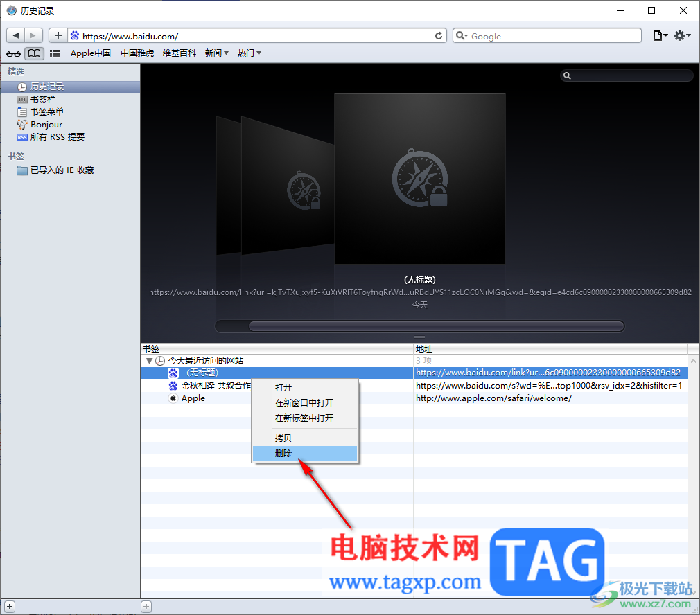Expand the 热门 bookmarks folder
Viewport: 700px width, 615px height.
(x=249, y=53)
